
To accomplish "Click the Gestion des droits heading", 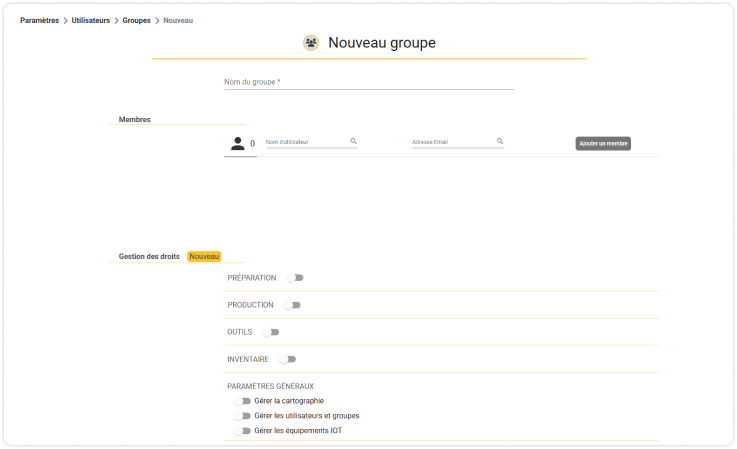I will (x=149, y=256).
